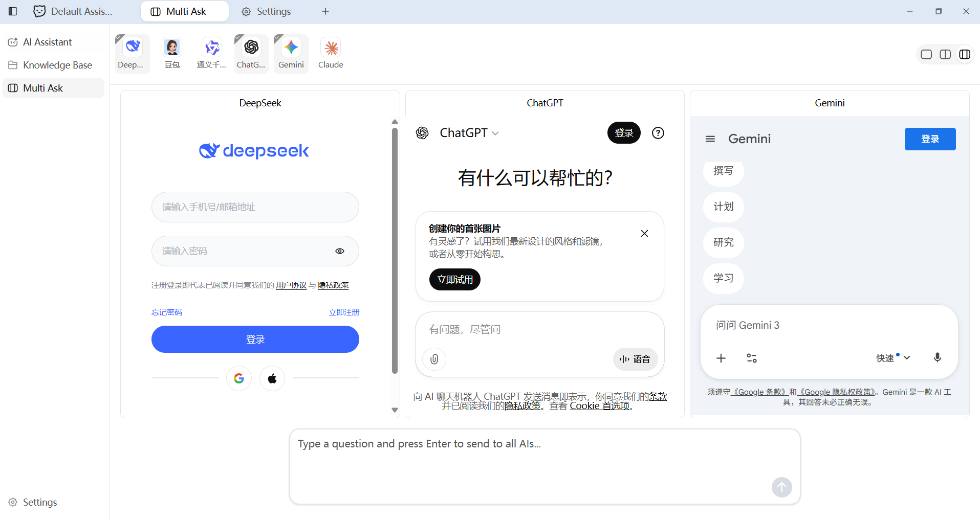Toggle password visibility eye icon
The image size is (980, 520).
coord(340,251)
